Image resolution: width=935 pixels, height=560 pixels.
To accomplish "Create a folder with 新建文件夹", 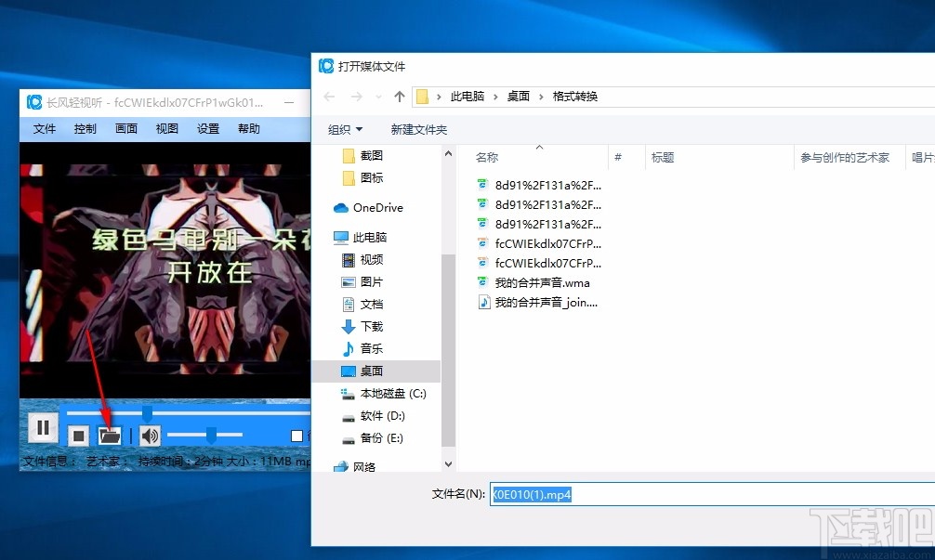I will [x=418, y=129].
